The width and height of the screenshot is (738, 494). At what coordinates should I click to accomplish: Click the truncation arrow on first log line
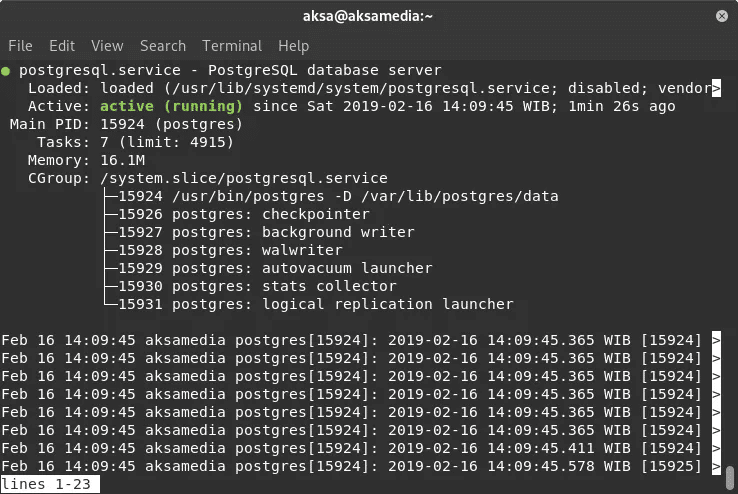(x=716, y=340)
